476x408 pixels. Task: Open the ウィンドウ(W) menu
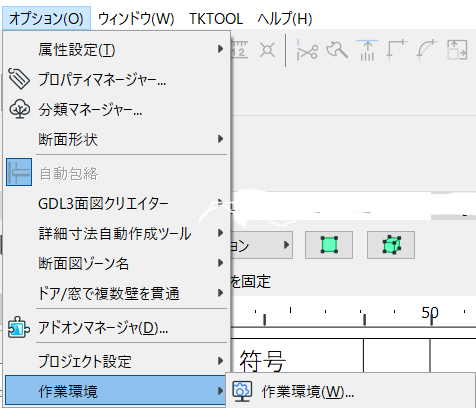(136, 19)
